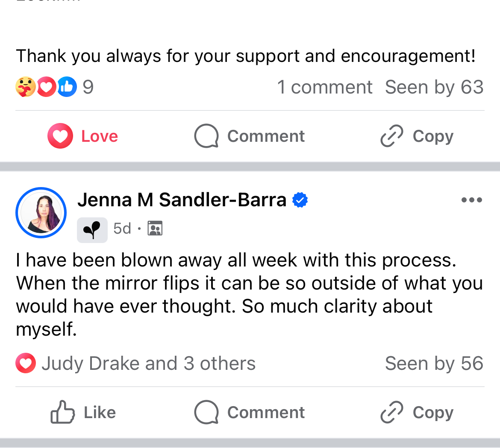This screenshot has height=448, width=500.
Task: Click the Jenna M Sandler-Barra name link
Action: (x=182, y=199)
